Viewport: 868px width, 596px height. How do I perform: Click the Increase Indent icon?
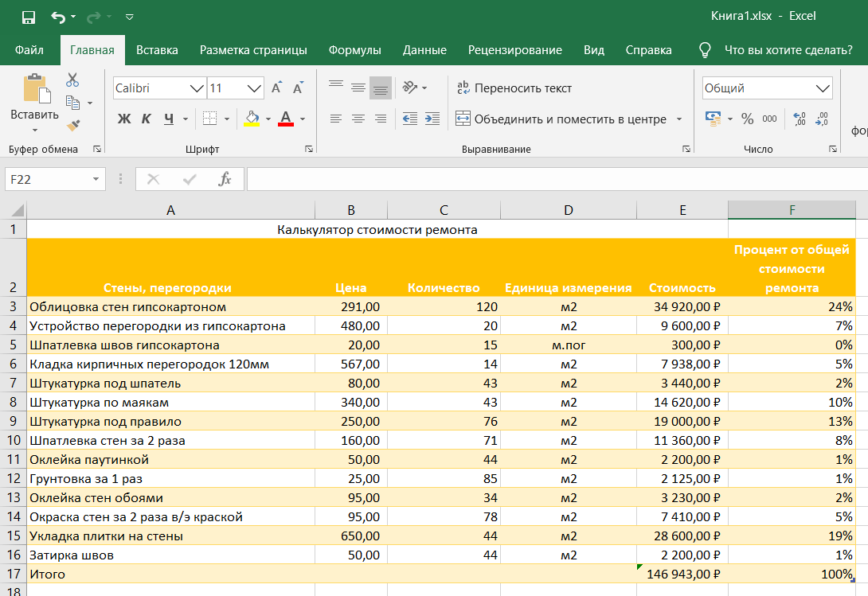(432, 119)
